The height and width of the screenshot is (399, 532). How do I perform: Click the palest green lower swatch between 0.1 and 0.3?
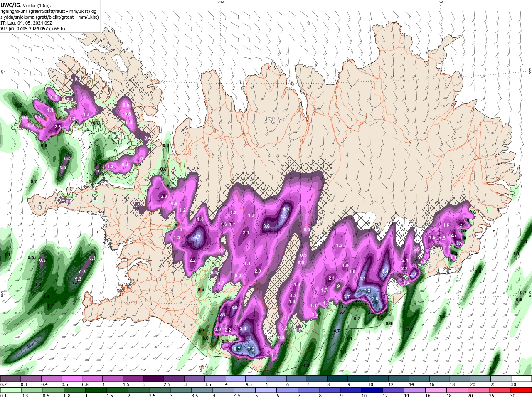[x=10, y=390]
